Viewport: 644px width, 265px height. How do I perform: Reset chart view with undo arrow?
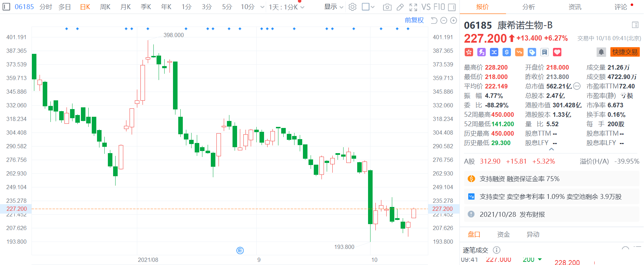point(434,21)
